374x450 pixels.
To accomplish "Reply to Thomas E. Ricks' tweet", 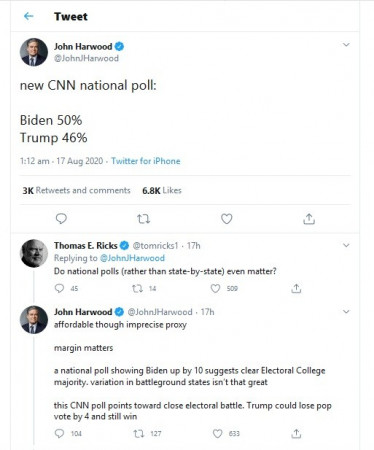I will point(59,288).
